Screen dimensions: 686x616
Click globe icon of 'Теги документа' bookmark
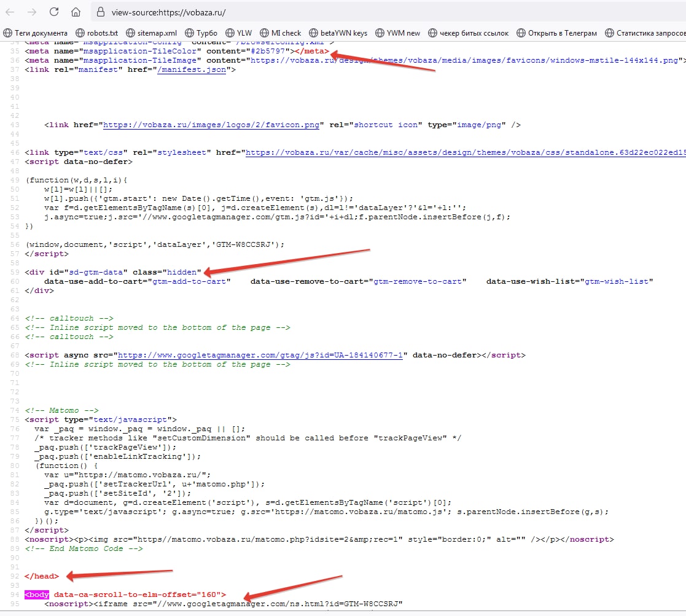(x=7, y=33)
